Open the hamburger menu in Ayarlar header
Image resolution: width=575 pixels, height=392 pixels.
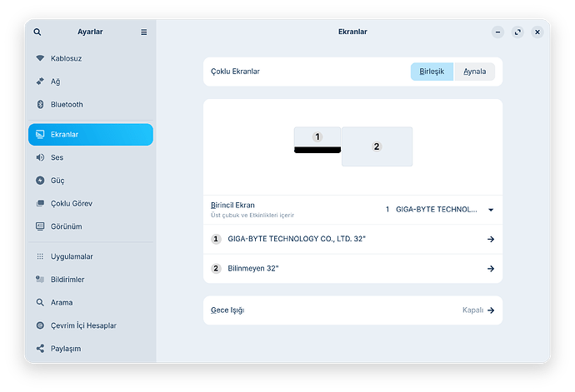[x=143, y=32]
